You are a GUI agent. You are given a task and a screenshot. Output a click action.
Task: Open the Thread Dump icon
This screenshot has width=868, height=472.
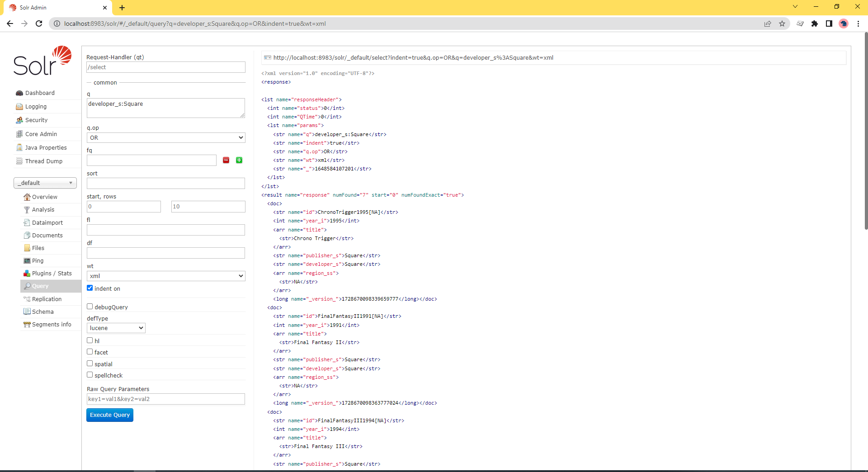[x=19, y=161]
